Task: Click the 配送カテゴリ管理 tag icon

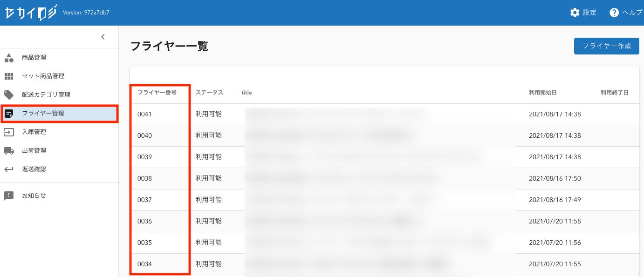Action: pyautogui.click(x=9, y=95)
